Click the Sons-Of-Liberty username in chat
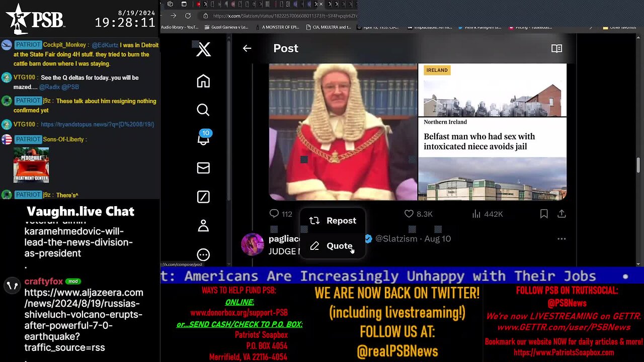Image resolution: width=644 pixels, height=362 pixels. [63, 139]
